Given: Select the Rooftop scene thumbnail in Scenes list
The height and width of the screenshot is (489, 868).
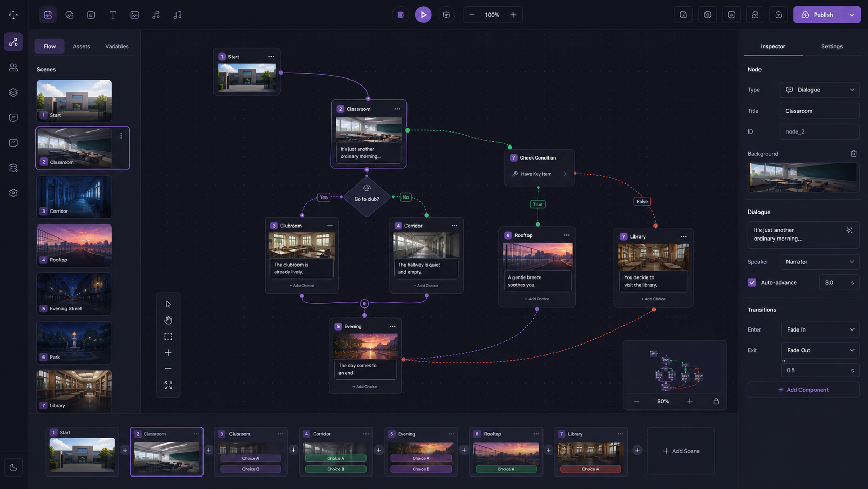Looking at the screenshot, I should click(x=74, y=245).
